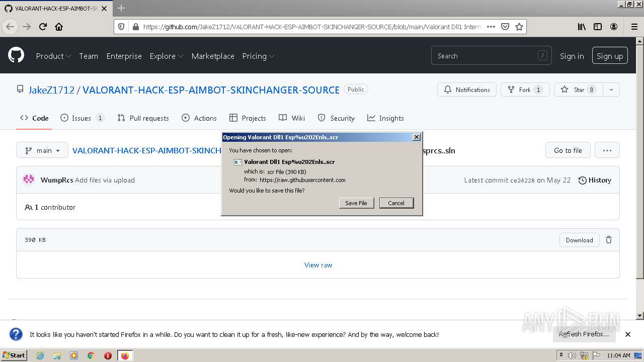Image resolution: width=644 pixels, height=362 pixels.
Task: Open the Security tab
Action: (x=336, y=118)
